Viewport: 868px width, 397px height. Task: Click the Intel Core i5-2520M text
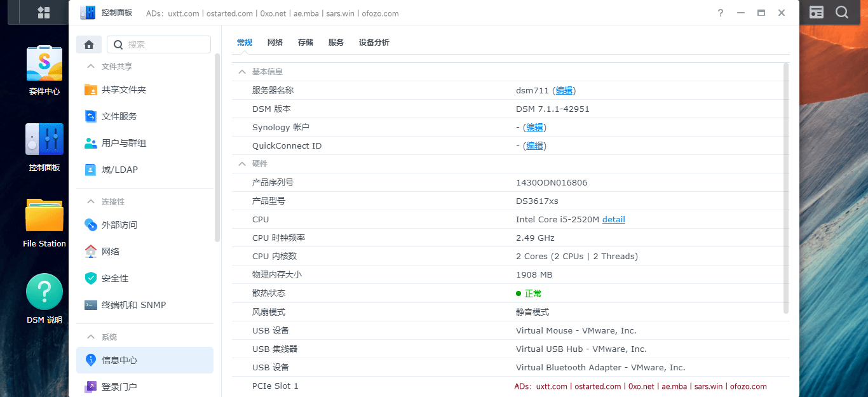(x=558, y=219)
